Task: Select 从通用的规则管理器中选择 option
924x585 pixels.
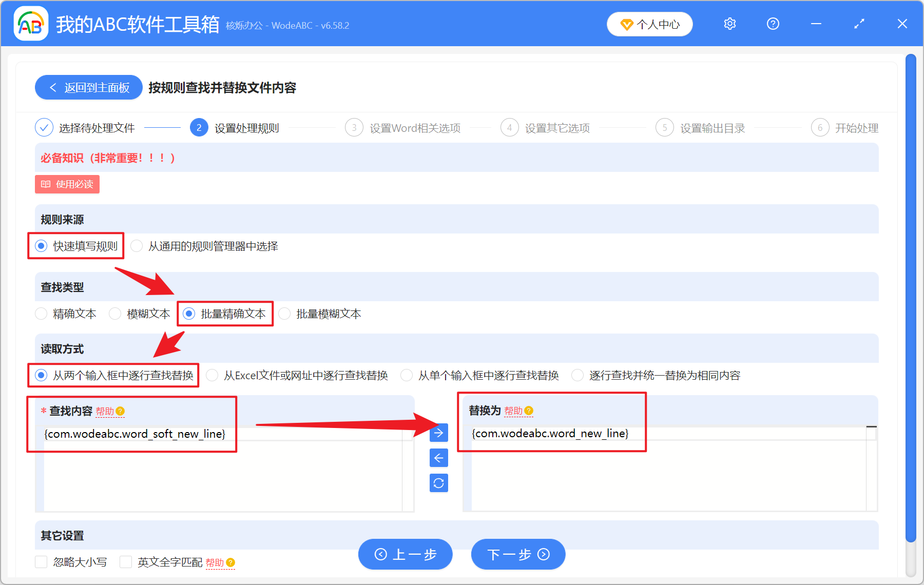Action: coord(137,246)
